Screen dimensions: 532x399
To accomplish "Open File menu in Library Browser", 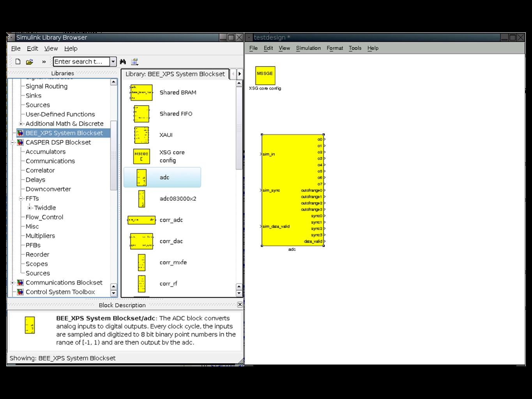I will point(16,48).
